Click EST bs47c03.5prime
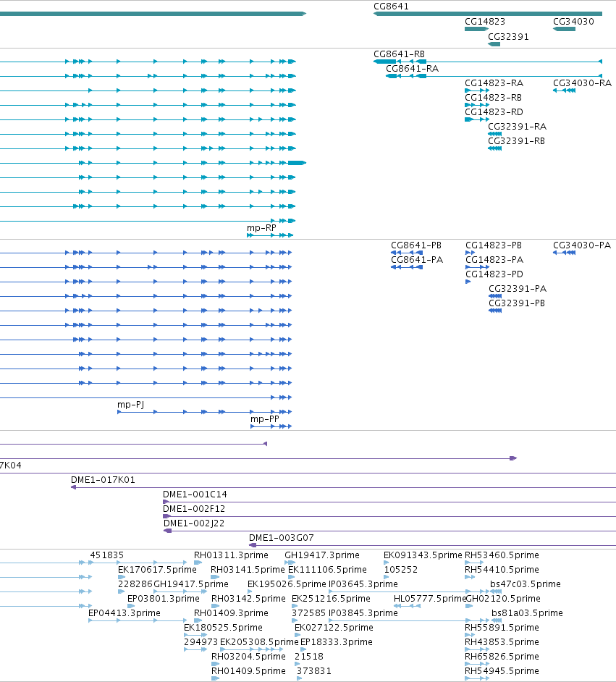This screenshot has width=616, height=682. point(525,584)
